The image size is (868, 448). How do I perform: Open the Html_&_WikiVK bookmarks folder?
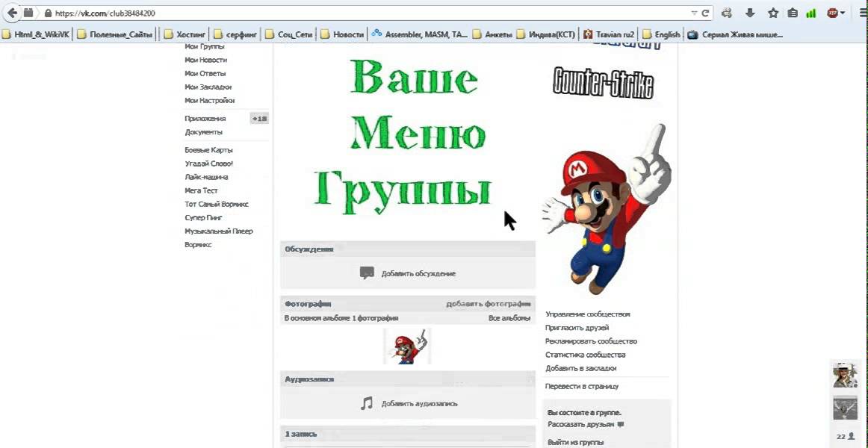(x=36, y=34)
